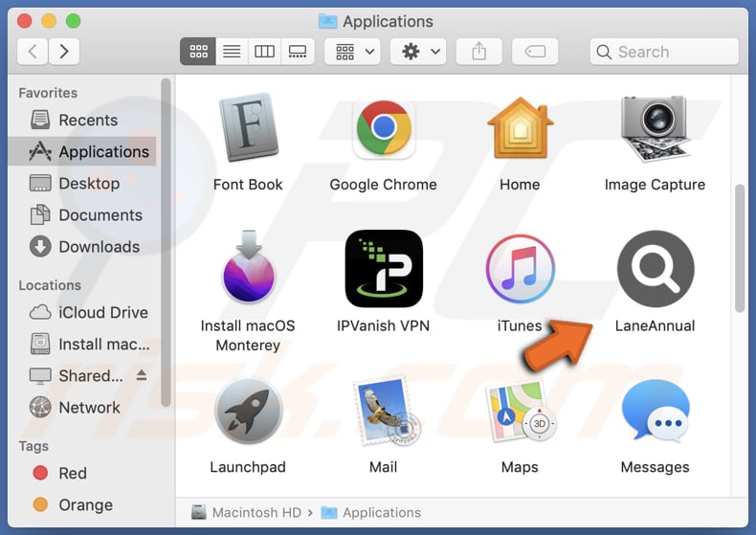This screenshot has width=756, height=535.
Task: Close the Finder window
Action: [24, 21]
